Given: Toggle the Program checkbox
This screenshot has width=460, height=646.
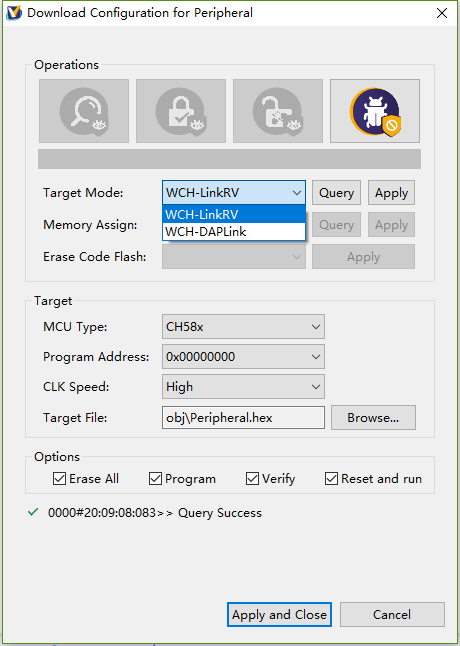Looking at the screenshot, I should click(x=155, y=479).
